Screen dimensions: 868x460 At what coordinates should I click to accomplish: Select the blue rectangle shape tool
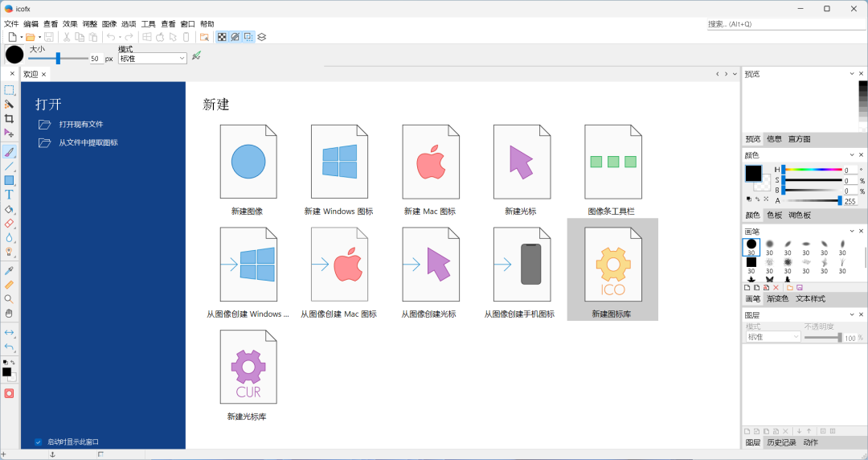tap(9, 180)
